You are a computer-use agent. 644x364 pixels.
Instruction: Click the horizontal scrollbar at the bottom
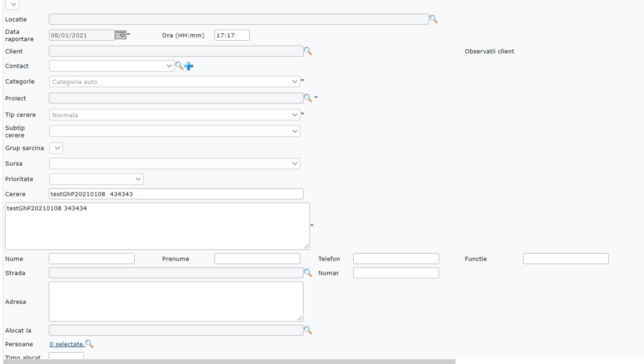230,362
